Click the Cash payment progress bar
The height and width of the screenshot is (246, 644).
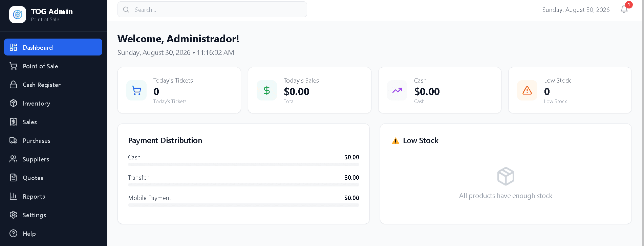(x=243, y=164)
